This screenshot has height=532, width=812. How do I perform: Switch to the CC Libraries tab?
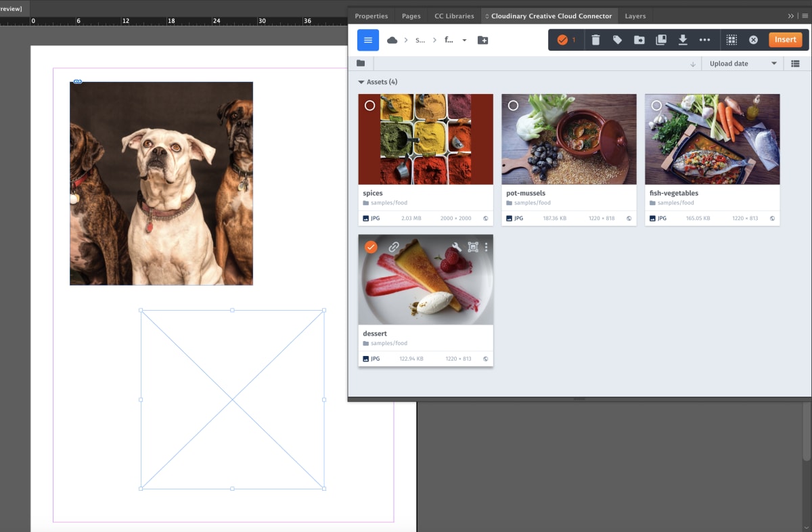pos(453,16)
